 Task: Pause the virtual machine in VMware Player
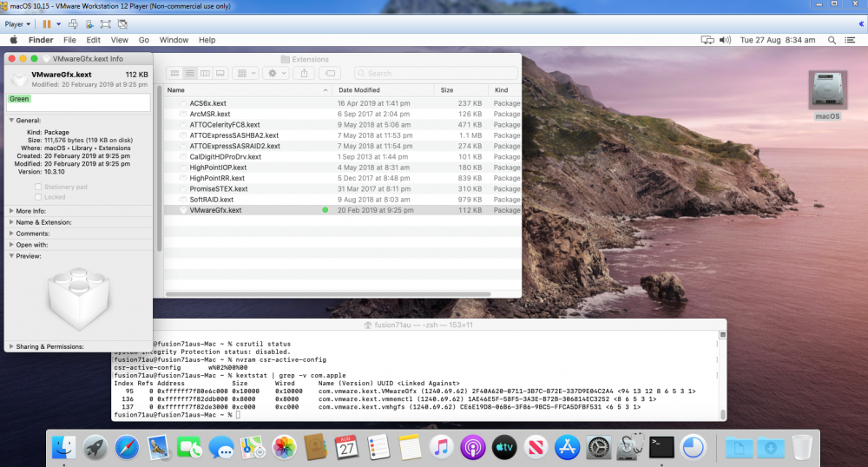point(47,23)
